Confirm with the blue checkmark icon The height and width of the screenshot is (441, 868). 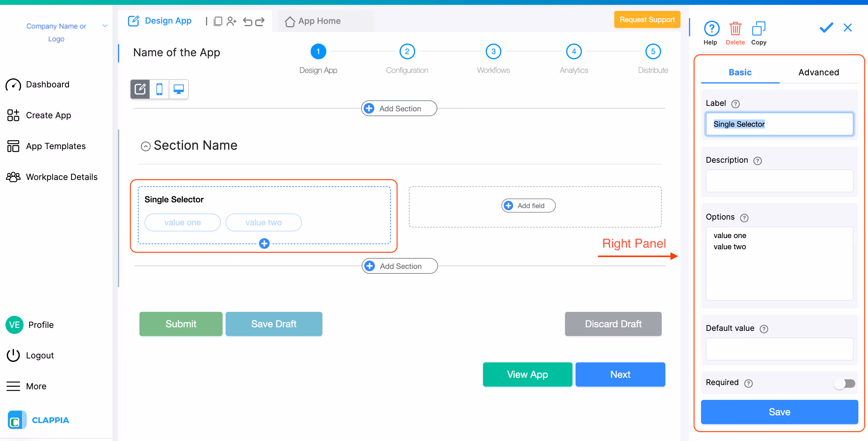pos(826,28)
